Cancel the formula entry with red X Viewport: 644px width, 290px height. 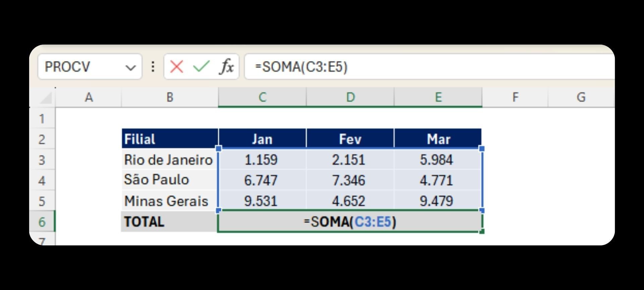click(176, 66)
